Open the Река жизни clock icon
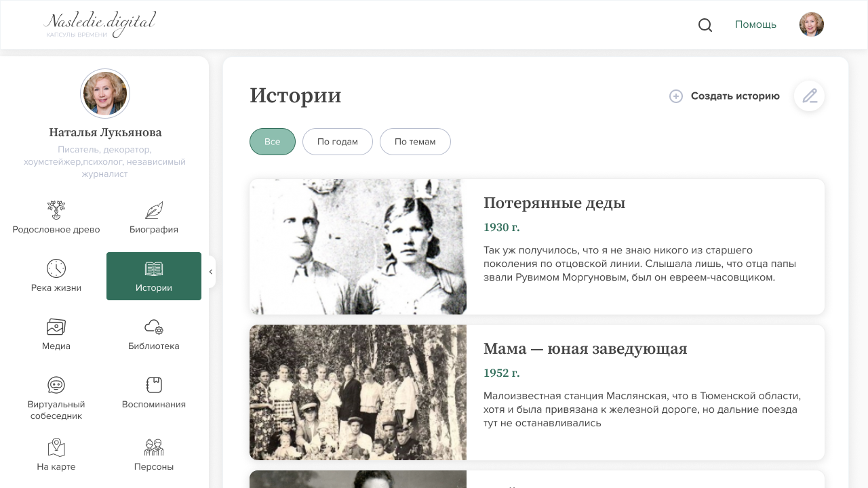Image resolution: width=868 pixels, height=488 pixels. [56, 268]
